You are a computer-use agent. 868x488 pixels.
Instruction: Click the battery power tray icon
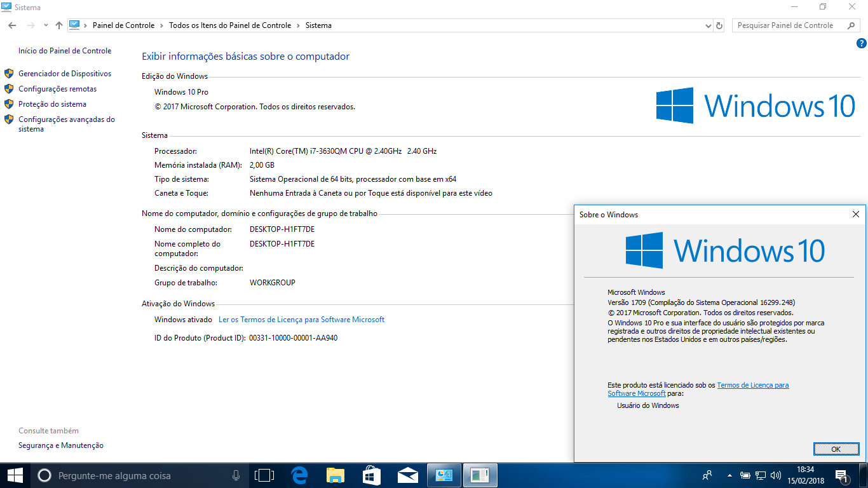745,475
